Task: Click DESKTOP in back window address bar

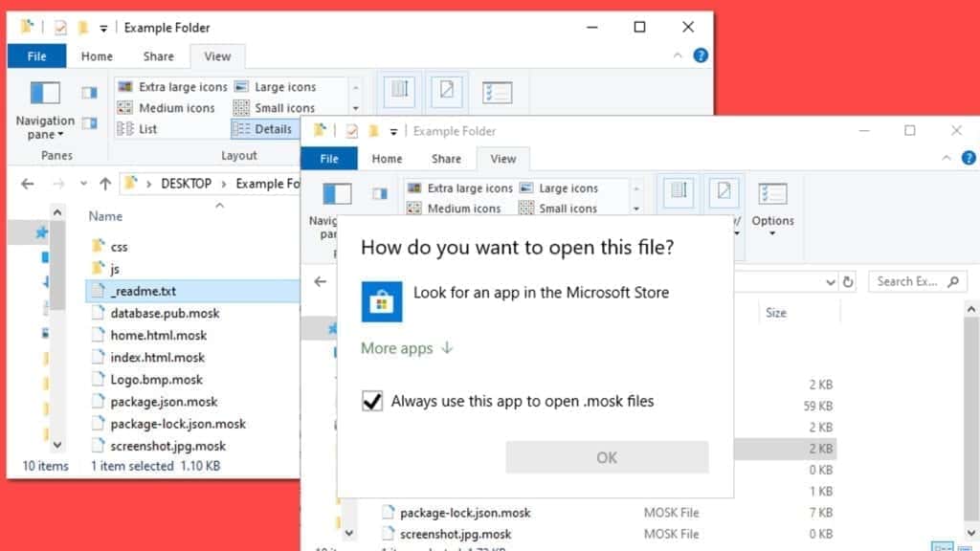Action: (187, 184)
